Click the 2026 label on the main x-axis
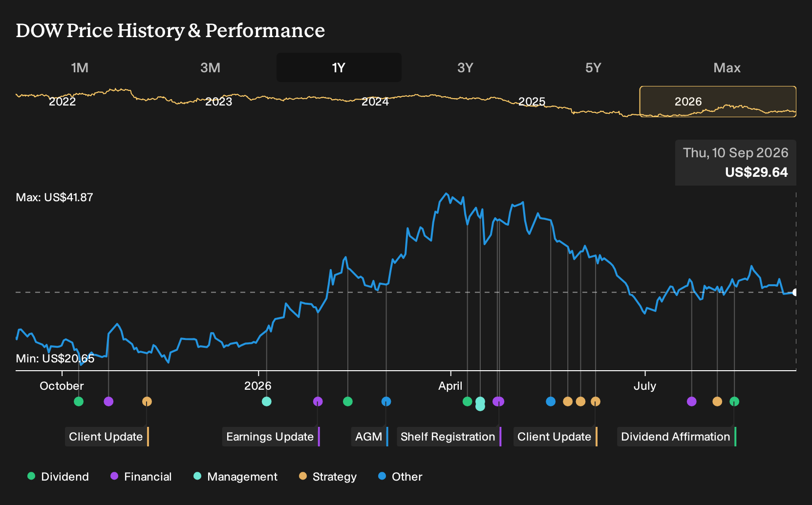This screenshot has height=505, width=812. point(258,386)
